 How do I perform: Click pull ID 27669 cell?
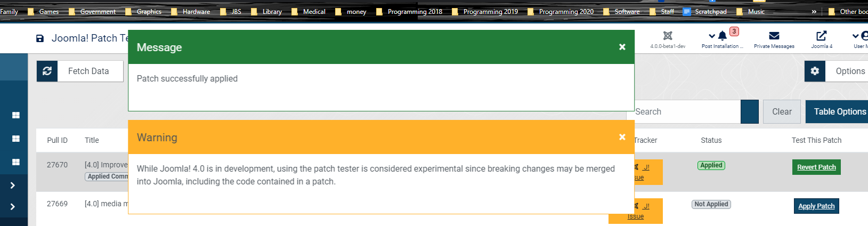point(57,204)
